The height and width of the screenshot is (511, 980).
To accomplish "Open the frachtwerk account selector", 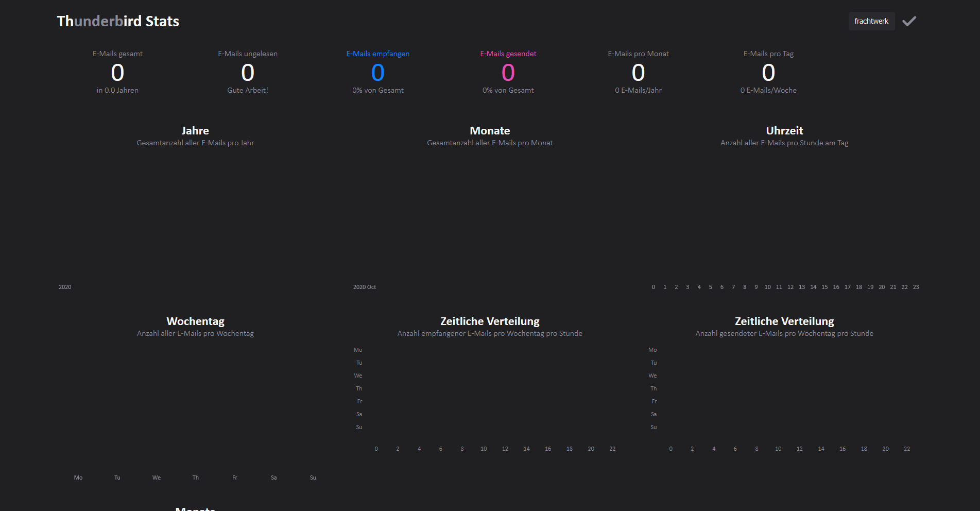I will click(871, 21).
